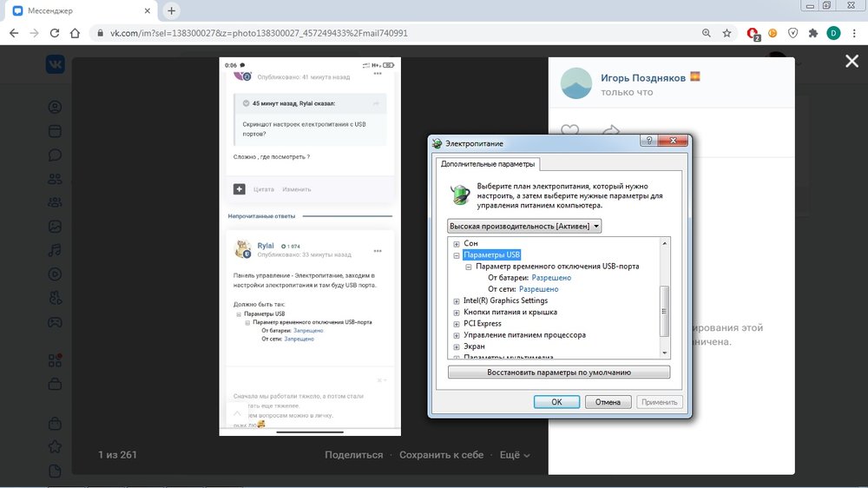Collapse the 'Параметры USB' tree node
The width and height of the screenshot is (868, 488).
[x=457, y=255]
